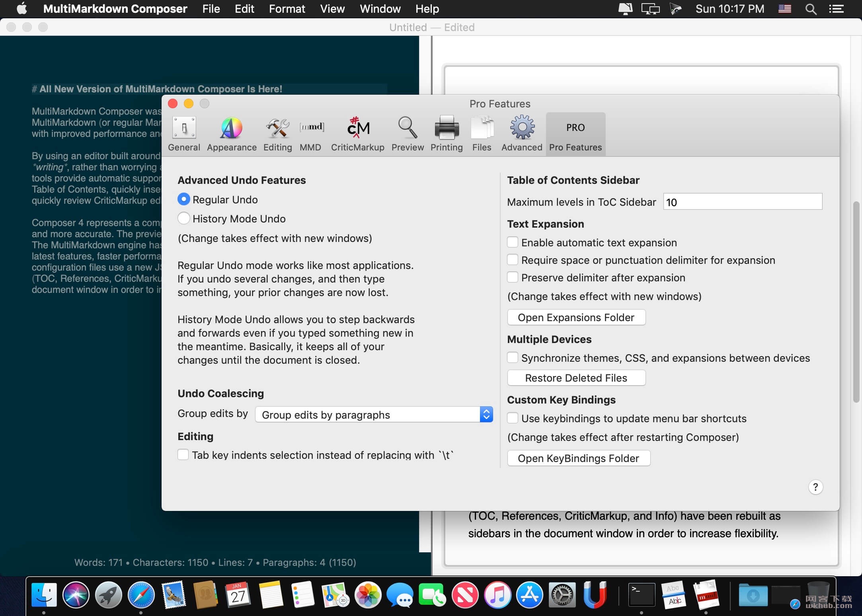
Task: Open Magnet app from the Dock
Action: coord(595,595)
